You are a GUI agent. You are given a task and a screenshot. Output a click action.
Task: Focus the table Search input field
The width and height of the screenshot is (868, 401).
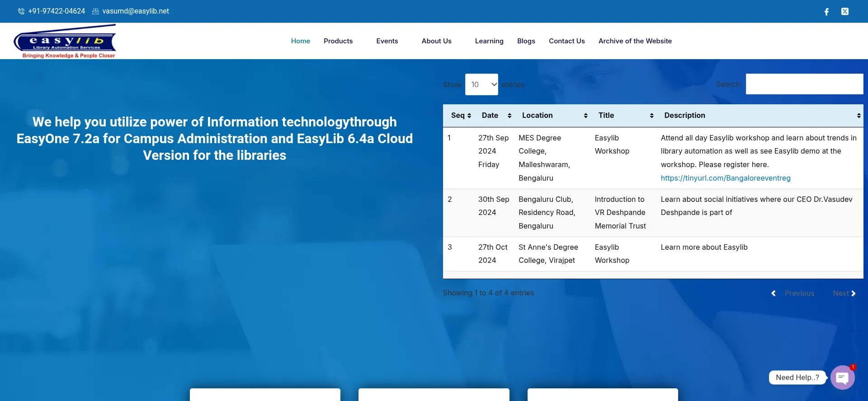point(804,84)
